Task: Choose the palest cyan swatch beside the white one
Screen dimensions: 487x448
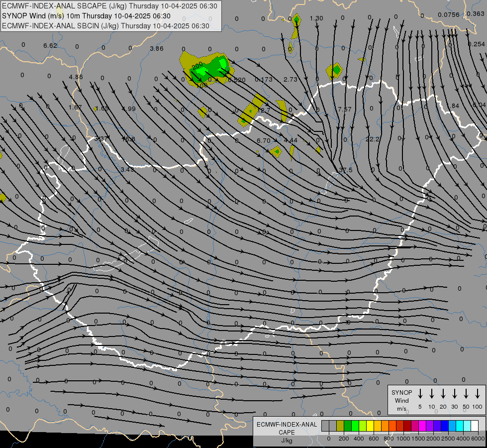Action: point(467,426)
